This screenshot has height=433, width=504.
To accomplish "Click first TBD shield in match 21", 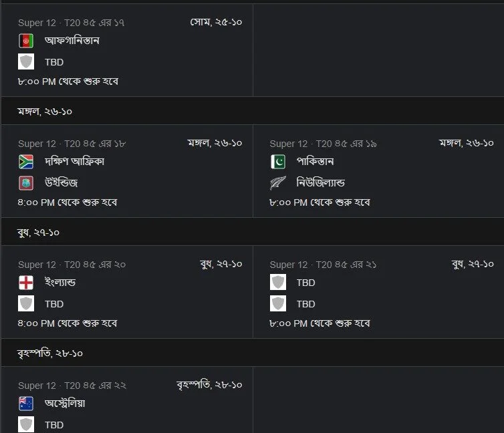I will tap(278, 283).
